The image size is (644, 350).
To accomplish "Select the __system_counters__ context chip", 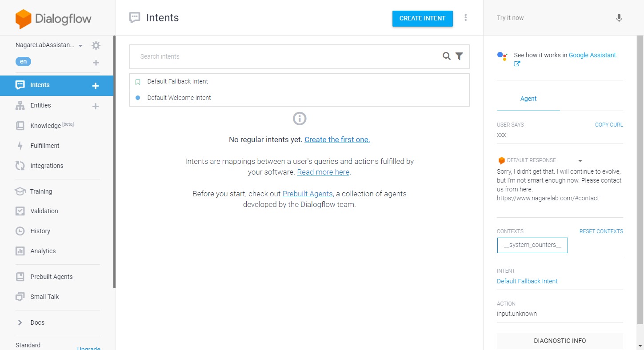I will 532,245.
